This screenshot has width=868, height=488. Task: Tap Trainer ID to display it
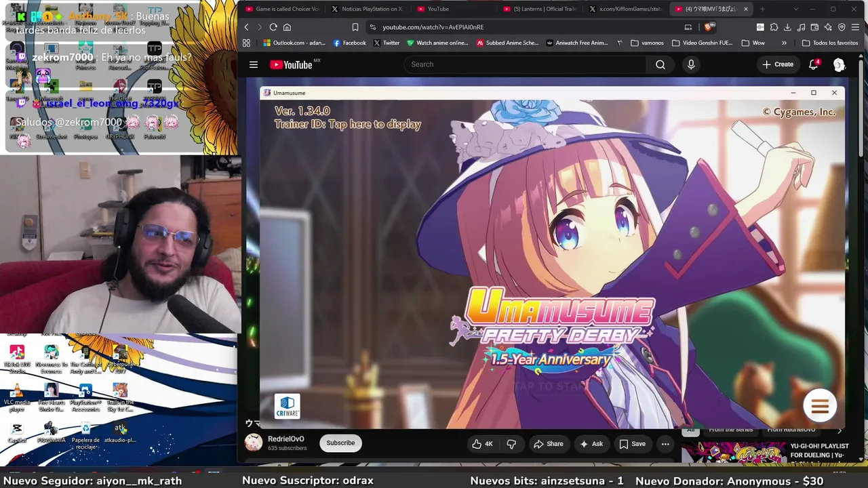coord(348,125)
